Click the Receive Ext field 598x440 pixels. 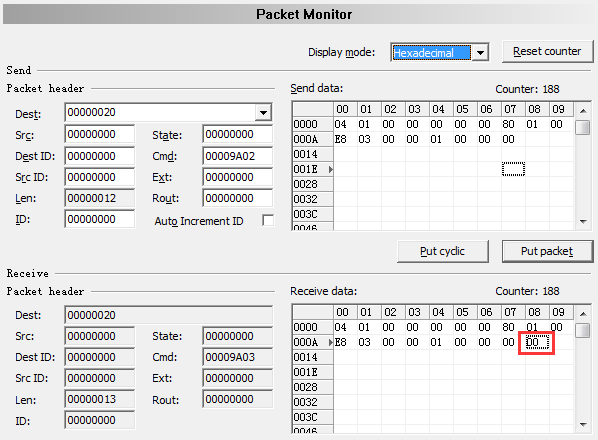(237, 378)
